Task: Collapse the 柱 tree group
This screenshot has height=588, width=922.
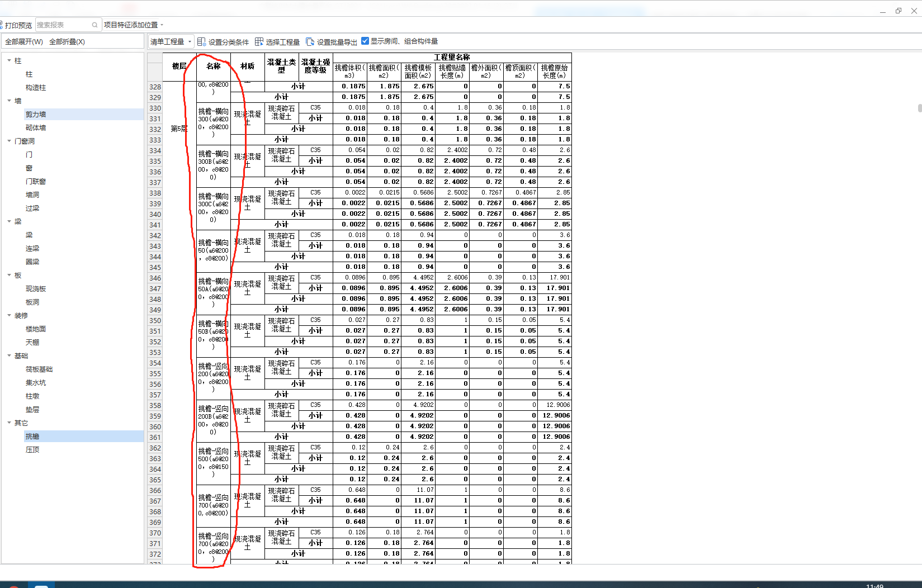Action: (x=9, y=60)
